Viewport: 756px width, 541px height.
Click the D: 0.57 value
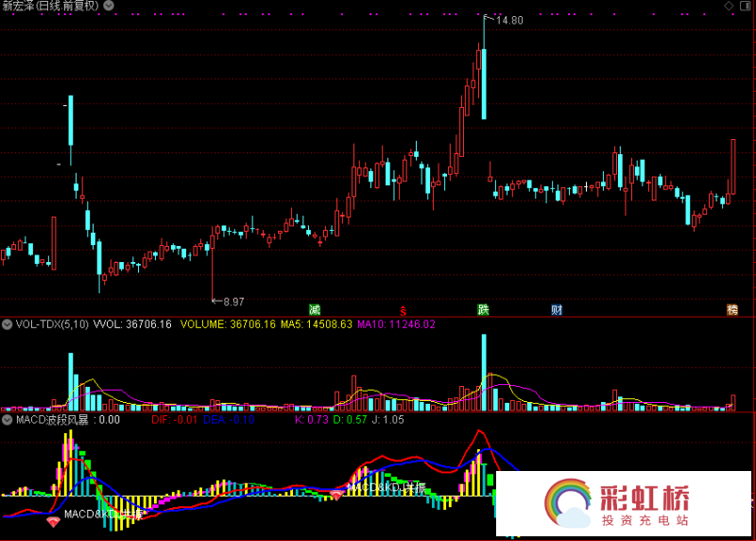click(350, 420)
